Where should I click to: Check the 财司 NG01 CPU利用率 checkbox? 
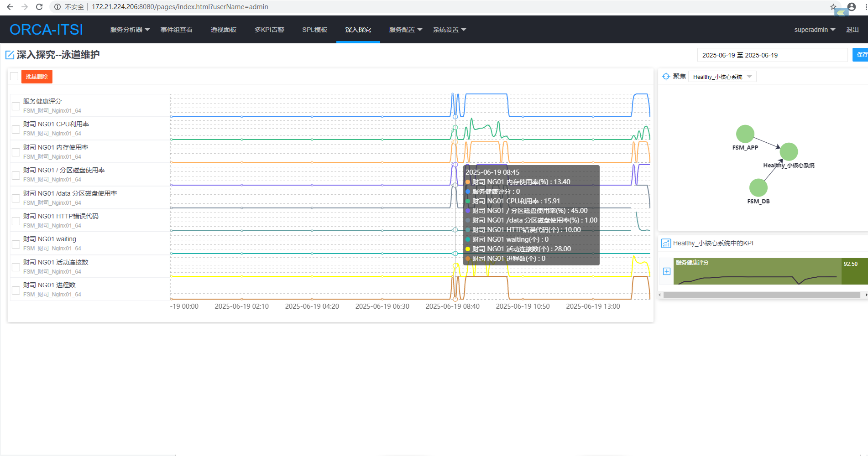16,129
